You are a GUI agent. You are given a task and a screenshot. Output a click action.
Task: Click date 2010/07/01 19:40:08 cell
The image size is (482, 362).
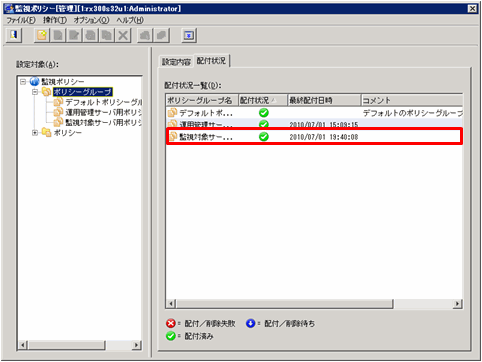[324, 137]
